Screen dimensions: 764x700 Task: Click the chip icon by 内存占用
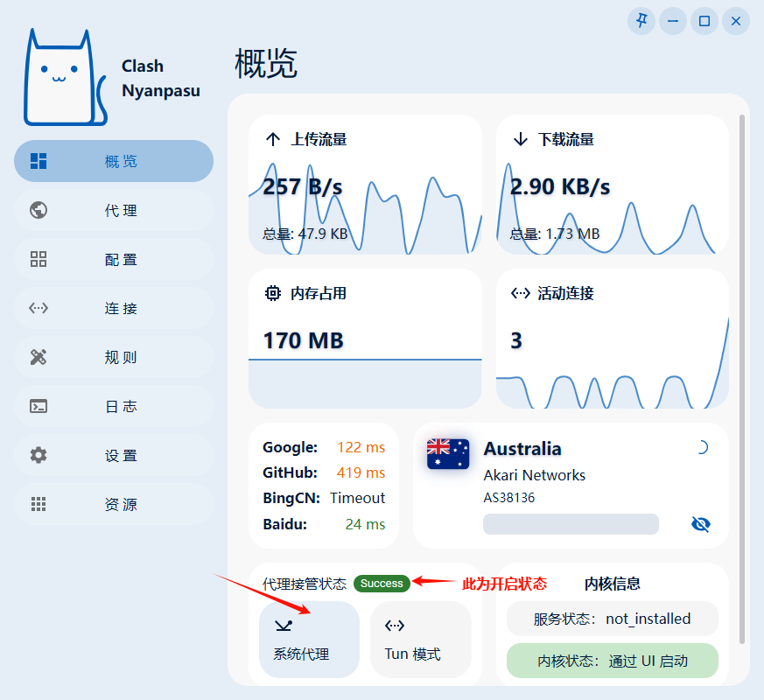coord(273,293)
